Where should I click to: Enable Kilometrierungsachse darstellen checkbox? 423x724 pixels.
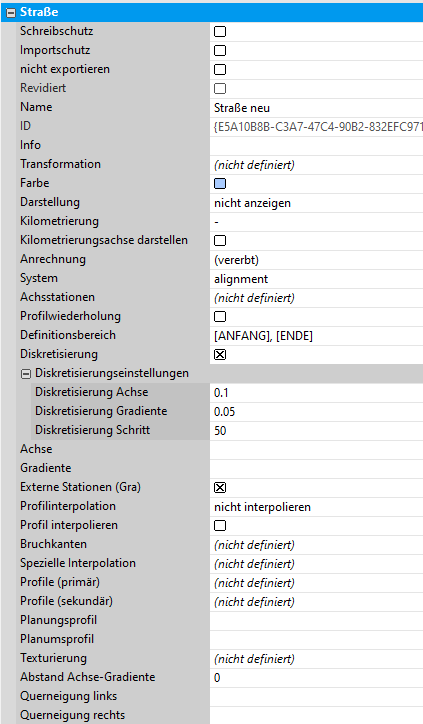(220, 241)
